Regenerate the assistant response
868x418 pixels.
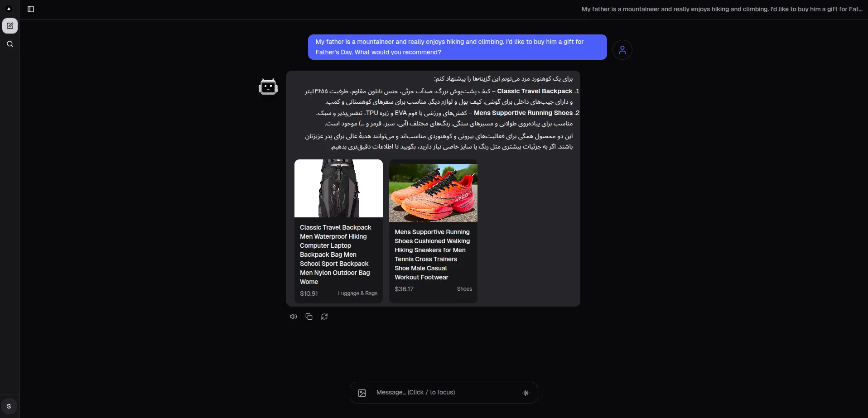(x=324, y=317)
